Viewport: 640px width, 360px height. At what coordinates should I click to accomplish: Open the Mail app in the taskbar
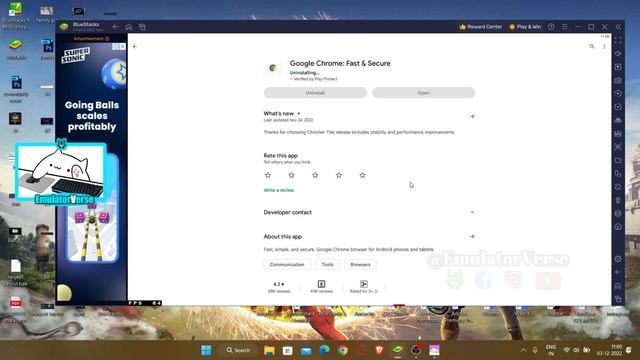(306, 351)
